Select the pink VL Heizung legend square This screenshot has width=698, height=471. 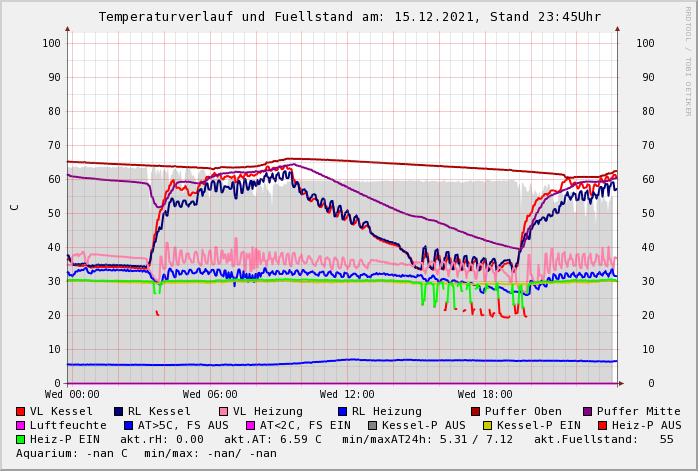(x=223, y=411)
